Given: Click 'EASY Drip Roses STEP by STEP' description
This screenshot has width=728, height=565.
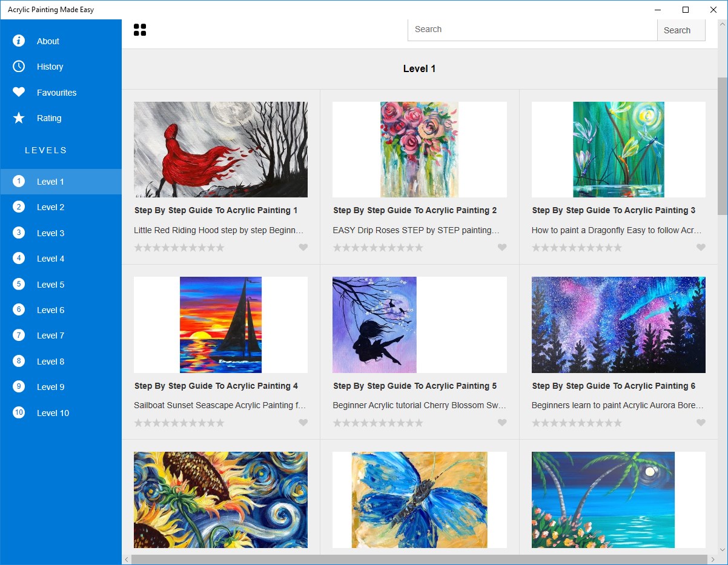Looking at the screenshot, I should 416,230.
